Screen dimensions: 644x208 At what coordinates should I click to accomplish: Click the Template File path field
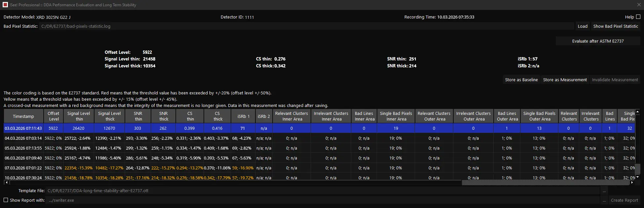point(322,191)
